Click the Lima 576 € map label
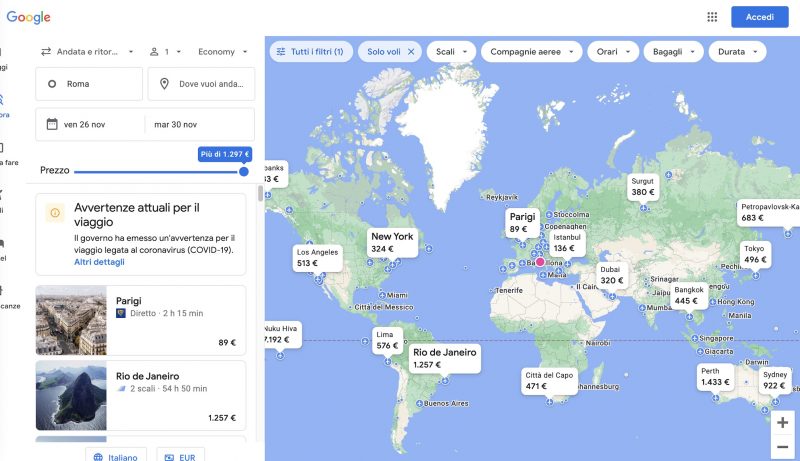Screen dimensions: 800x461 387,340
